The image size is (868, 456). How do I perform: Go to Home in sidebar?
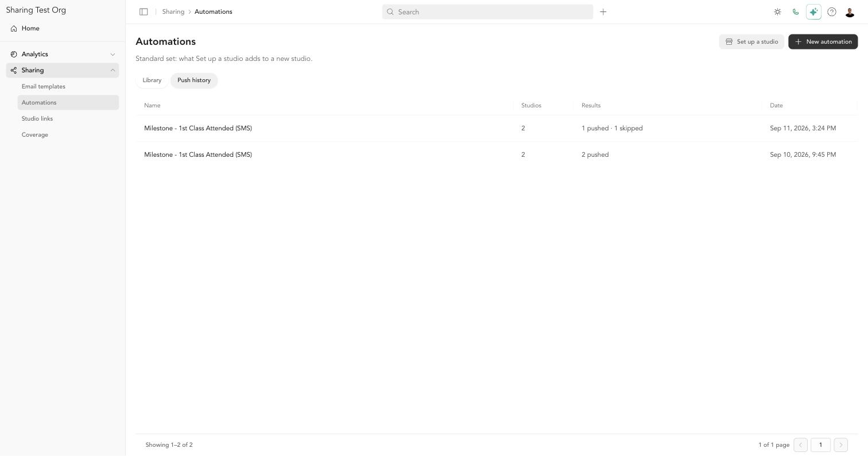pos(62,28)
